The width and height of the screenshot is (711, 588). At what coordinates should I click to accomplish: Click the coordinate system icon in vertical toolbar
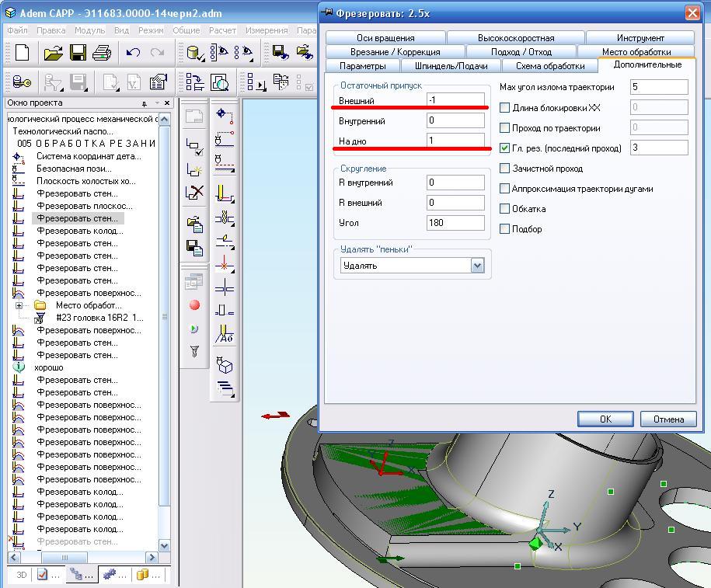coord(225,115)
